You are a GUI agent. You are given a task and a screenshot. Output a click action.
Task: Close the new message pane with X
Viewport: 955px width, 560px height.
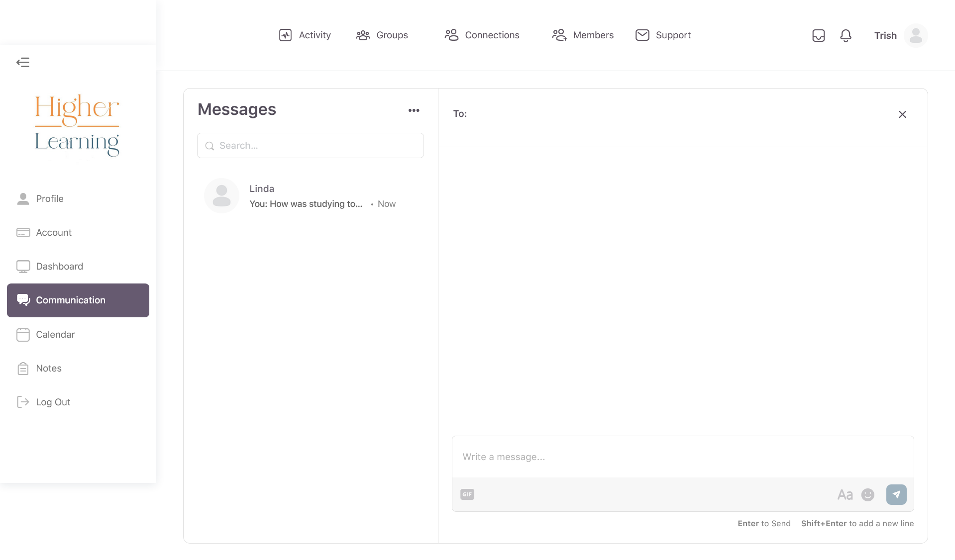(x=902, y=114)
